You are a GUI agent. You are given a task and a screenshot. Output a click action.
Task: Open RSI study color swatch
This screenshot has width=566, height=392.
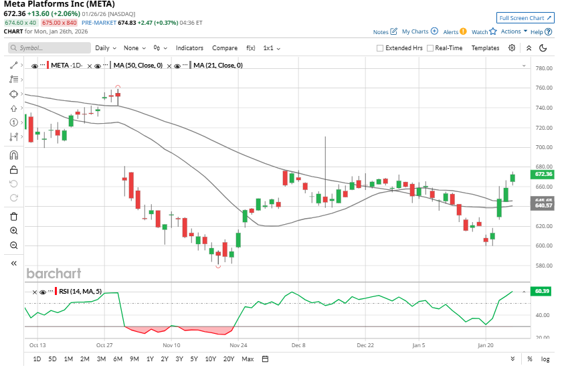pyautogui.click(x=56, y=291)
